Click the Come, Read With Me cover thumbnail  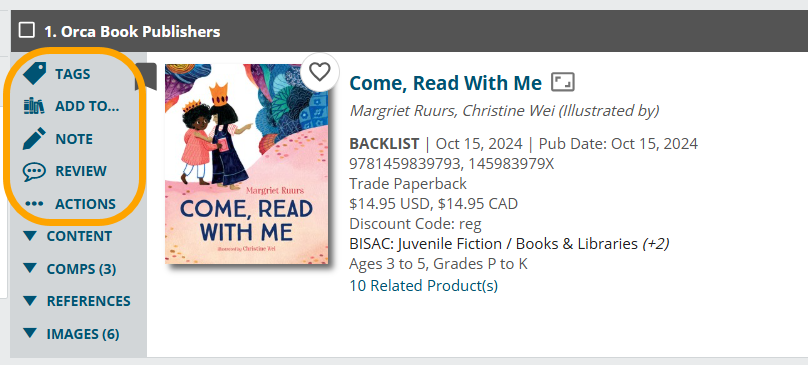(246, 164)
